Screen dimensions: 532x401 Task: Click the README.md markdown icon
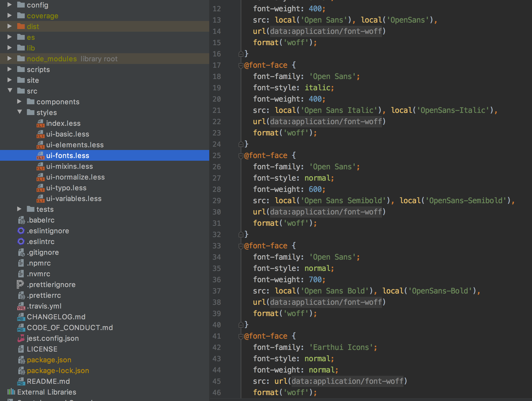(x=21, y=381)
